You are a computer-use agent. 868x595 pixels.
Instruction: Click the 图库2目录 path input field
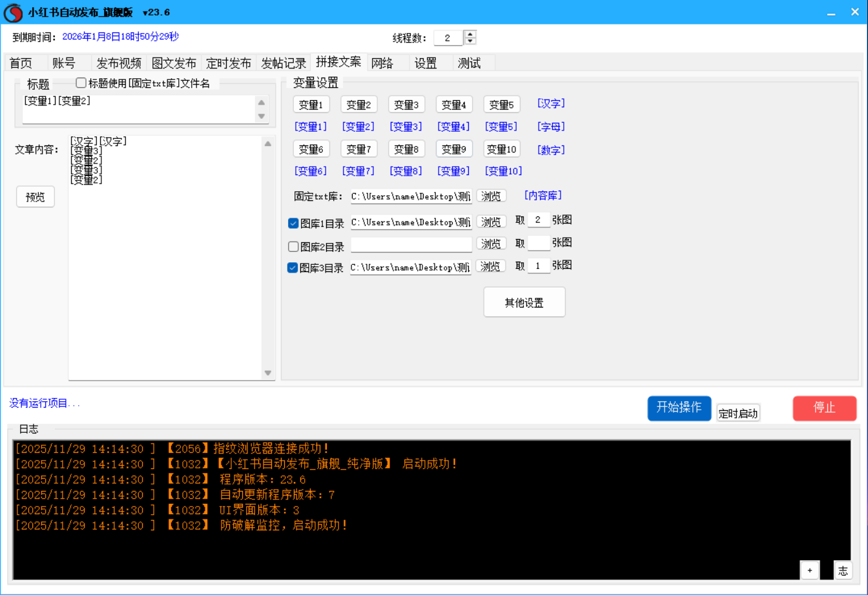411,245
